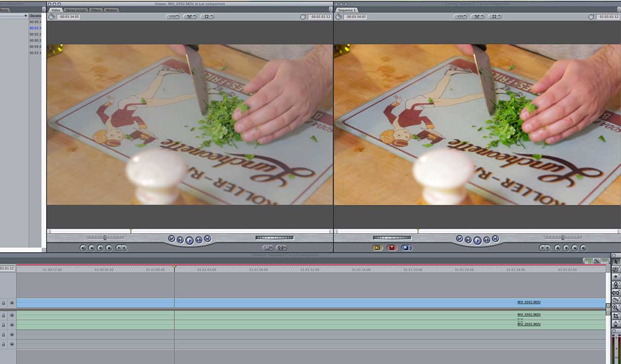The image size is (621, 364).
Task: Select the Selection arrow tool
Action: pos(615,261)
